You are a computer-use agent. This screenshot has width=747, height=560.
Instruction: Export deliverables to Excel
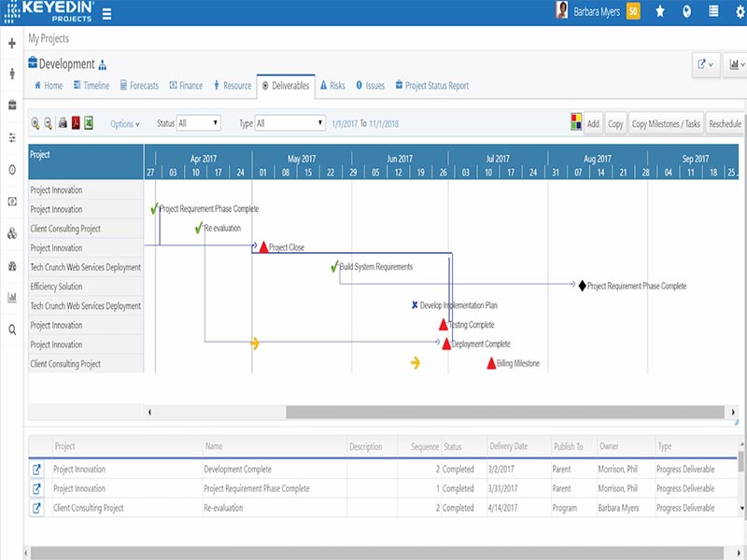click(x=89, y=123)
